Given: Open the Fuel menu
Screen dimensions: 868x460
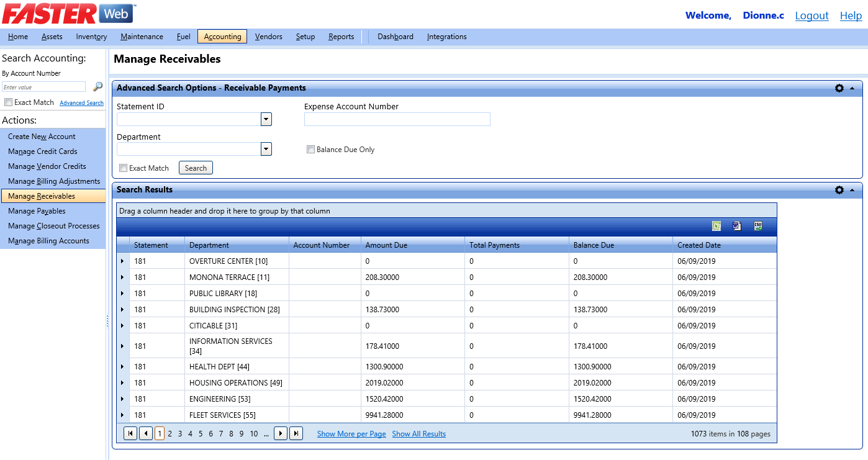Looking at the screenshot, I should point(184,37).
